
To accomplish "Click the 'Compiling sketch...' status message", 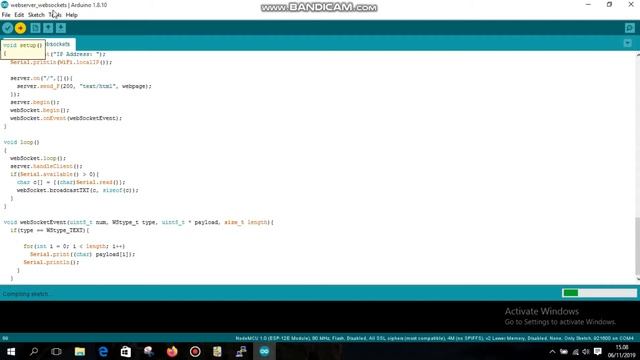I will pyautogui.click(x=26, y=293).
